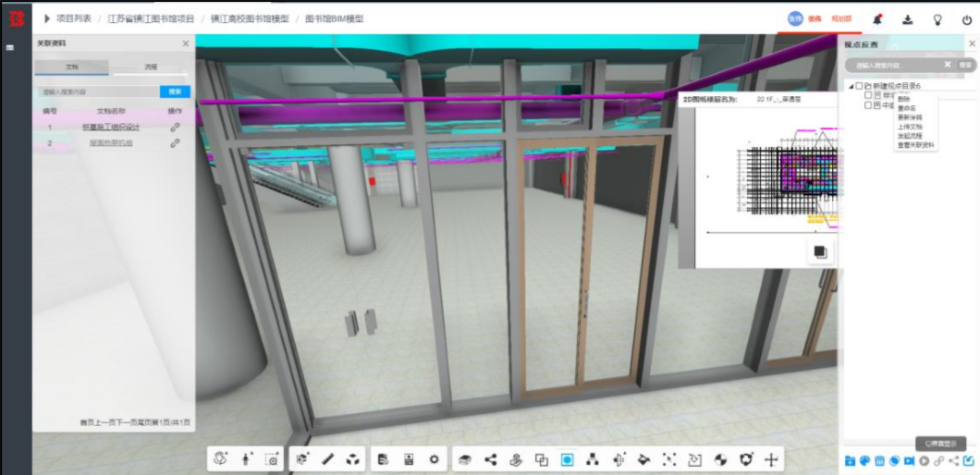This screenshot has width=980, height=475.
Task: Select the move/pan cross-arrows tool
Action: [x=771, y=460]
